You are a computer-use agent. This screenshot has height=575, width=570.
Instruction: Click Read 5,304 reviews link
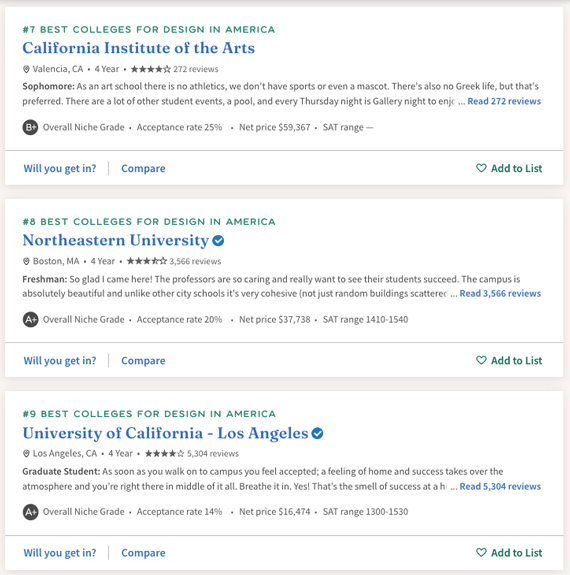[500, 486]
